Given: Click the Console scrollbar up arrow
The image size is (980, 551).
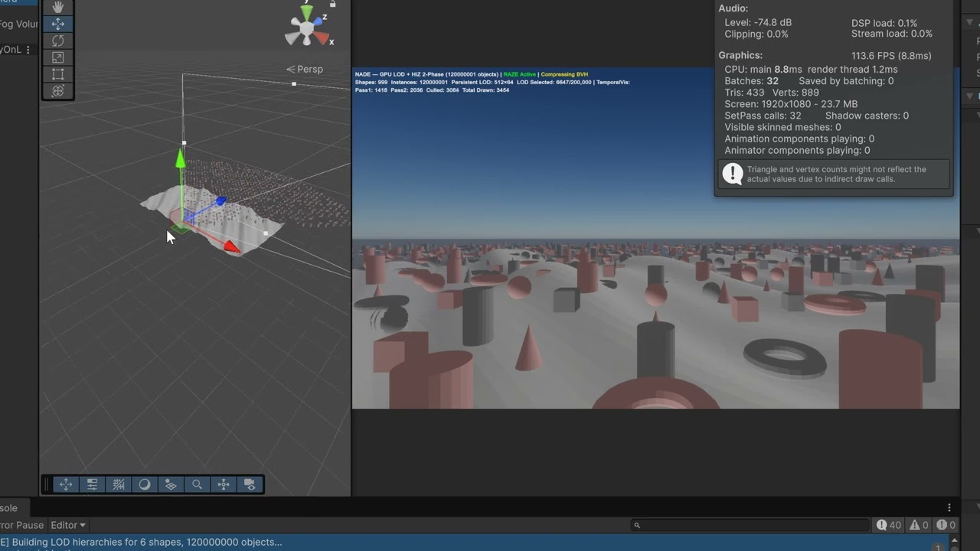Looking at the screenshot, I should tap(955, 540).
